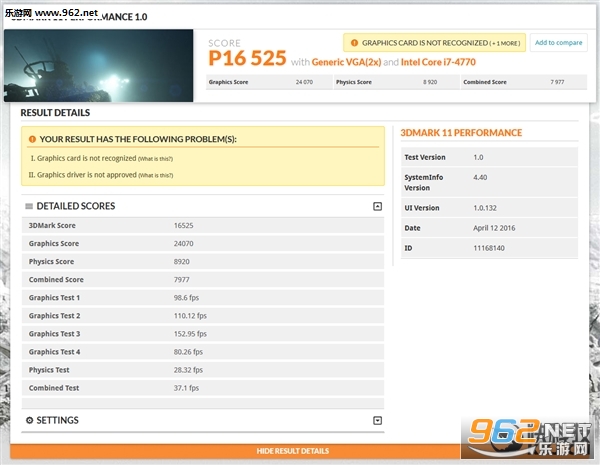Image resolution: width=600 pixels, height=465 pixels.
Task: Click the underwater benchmark thumbnail image
Action: click(99, 65)
